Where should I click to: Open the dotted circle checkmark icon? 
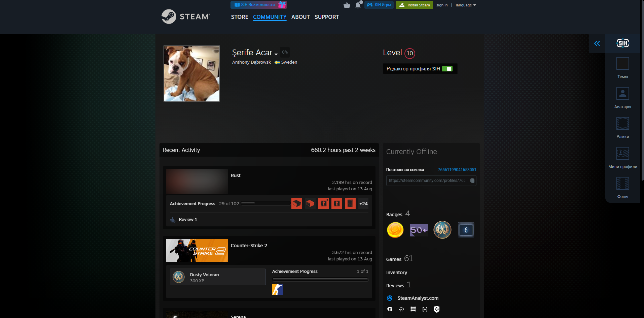(401, 309)
